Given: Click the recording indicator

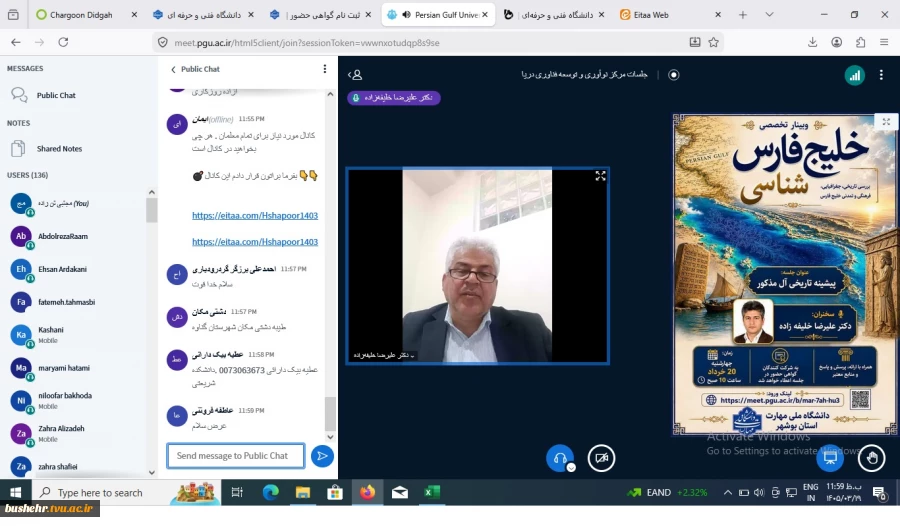Looking at the screenshot, I should coord(674,75).
